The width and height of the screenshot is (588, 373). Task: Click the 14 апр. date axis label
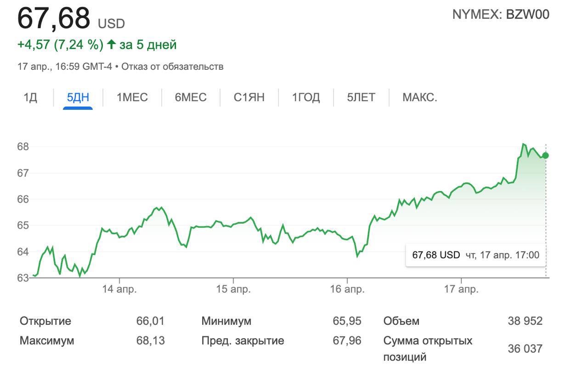pos(119,289)
